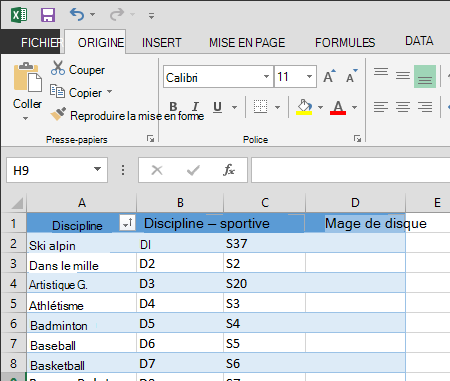This screenshot has width=450, height=381.
Task: Apply cell borders icon
Action: click(260, 107)
